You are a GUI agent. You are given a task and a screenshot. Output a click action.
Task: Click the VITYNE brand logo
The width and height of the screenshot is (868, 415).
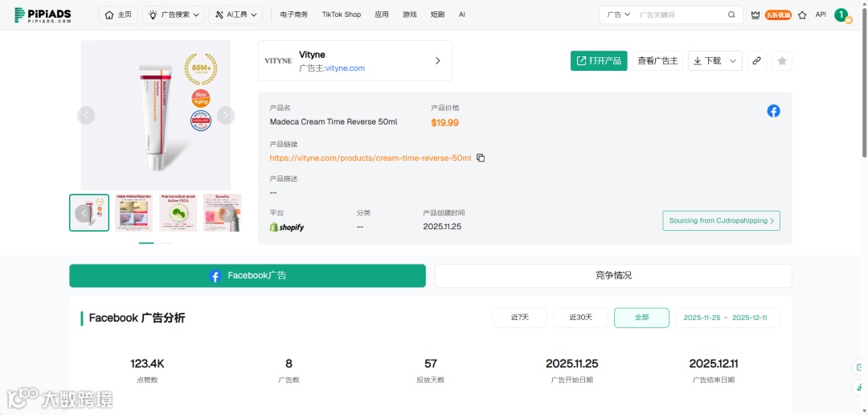[278, 61]
